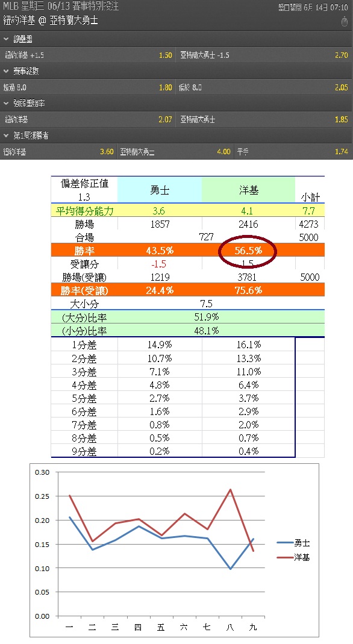This screenshot has width=353, height=644.
Task: Click the red -1.5 handicap cell
Action: click(159, 264)
